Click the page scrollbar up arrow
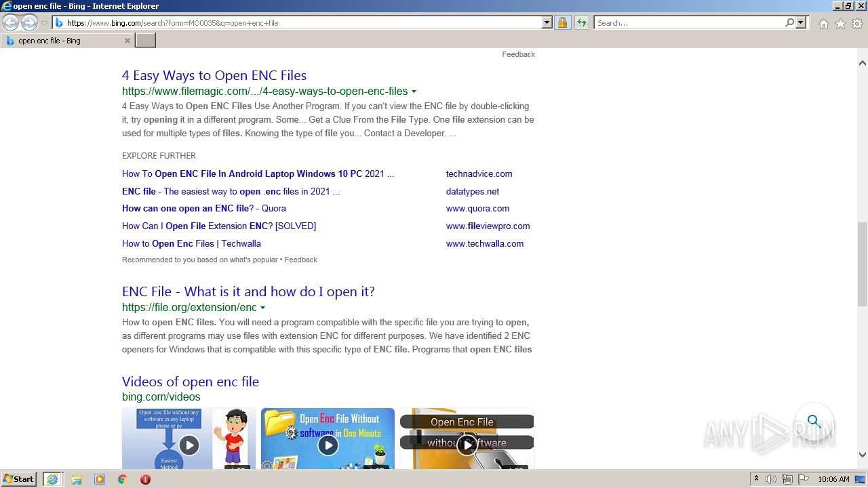 point(863,63)
